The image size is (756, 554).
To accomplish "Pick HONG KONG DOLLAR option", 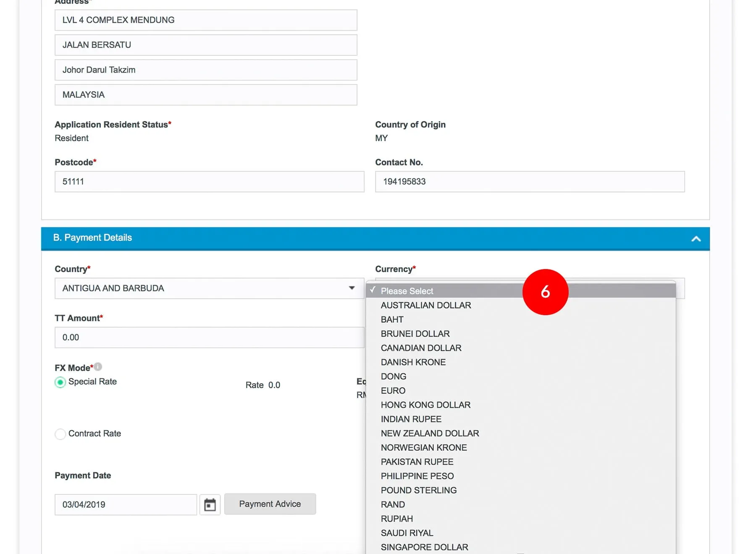I will click(425, 405).
